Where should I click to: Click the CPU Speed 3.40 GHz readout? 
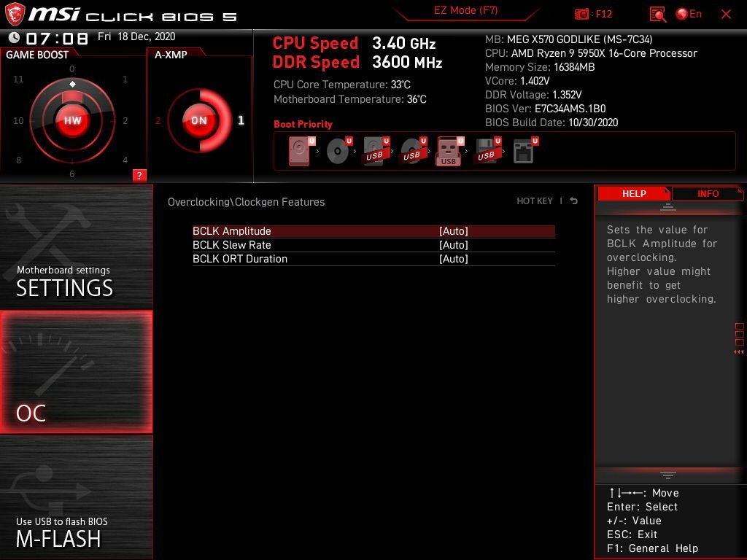point(354,43)
